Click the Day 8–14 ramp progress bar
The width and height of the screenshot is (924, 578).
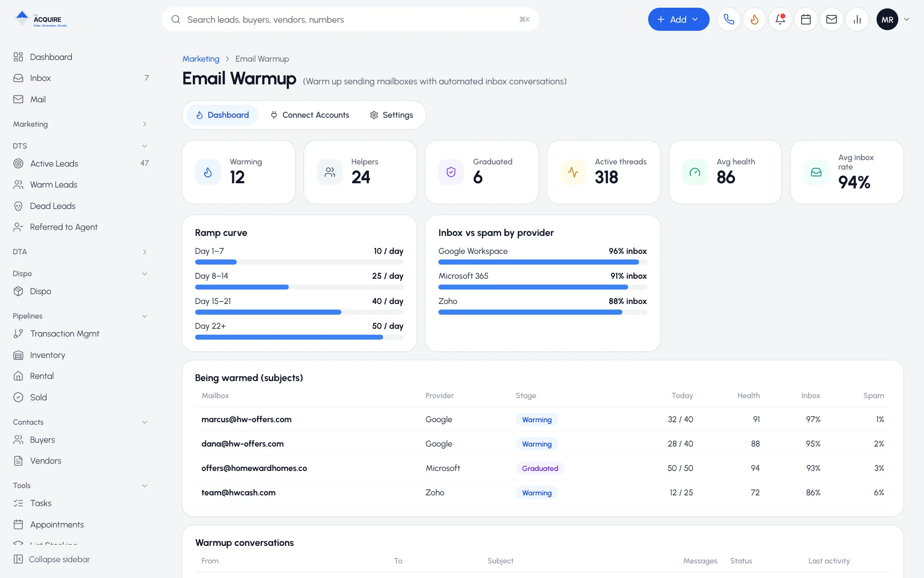point(299,287)
